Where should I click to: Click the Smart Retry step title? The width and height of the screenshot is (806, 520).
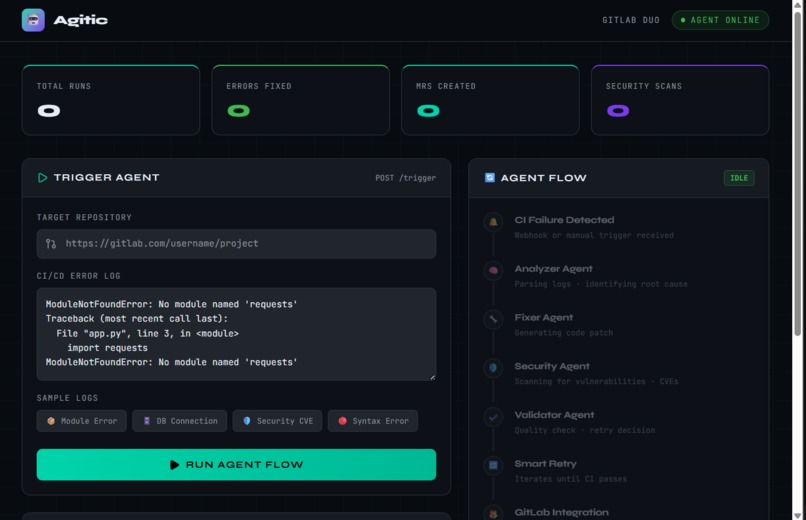545,463
